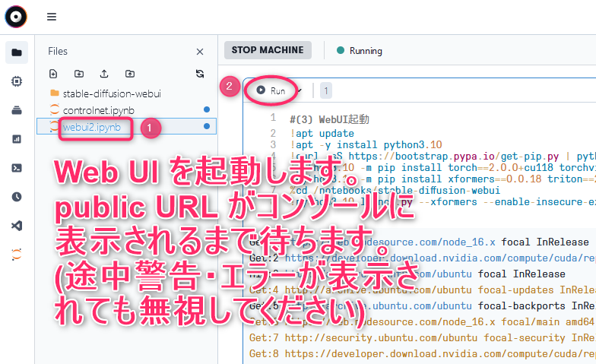Viewport: 596px width, 364px height.
Task: Click the 'focal-backports' output line
Action: pos(423,305)
